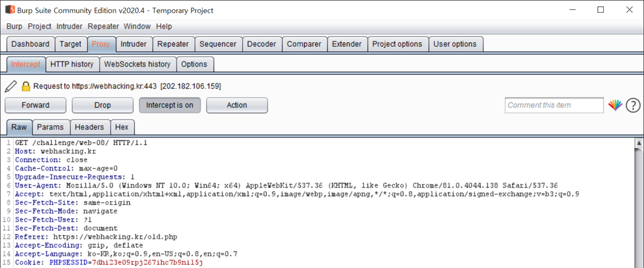Open the Help menu
The height and width of the screenshot is (268, 644).
pos(164,26)
